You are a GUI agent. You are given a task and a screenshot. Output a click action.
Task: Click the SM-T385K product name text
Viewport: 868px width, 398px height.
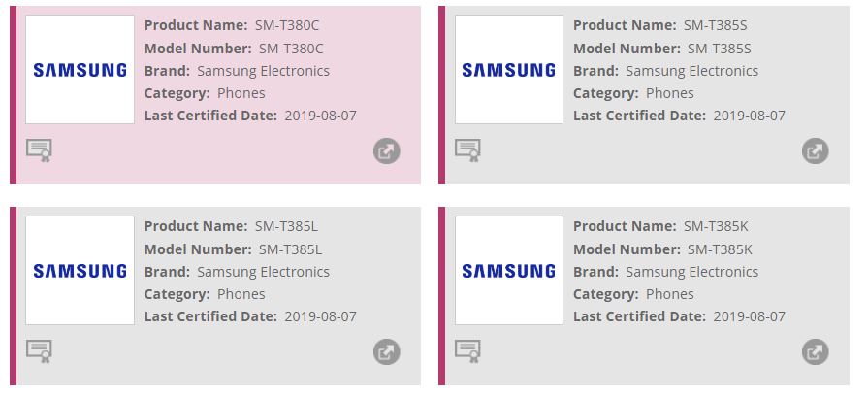pyautogui.click(x=717, y=226)
